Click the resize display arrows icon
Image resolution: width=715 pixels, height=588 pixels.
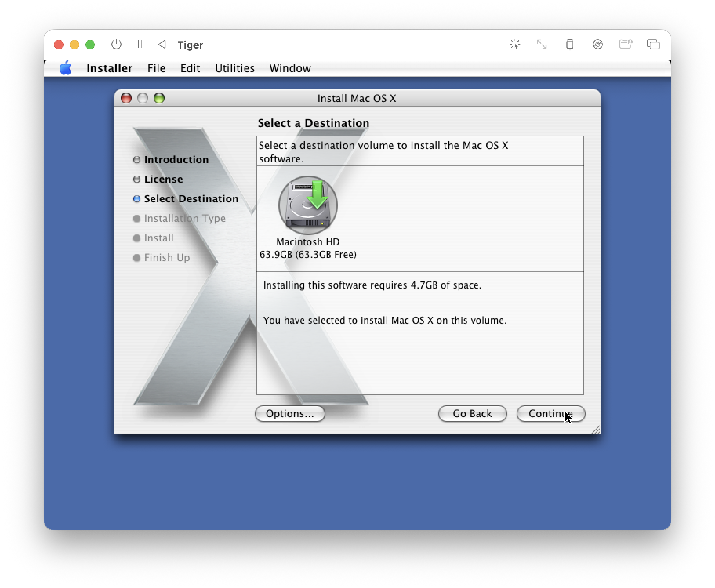542,44
